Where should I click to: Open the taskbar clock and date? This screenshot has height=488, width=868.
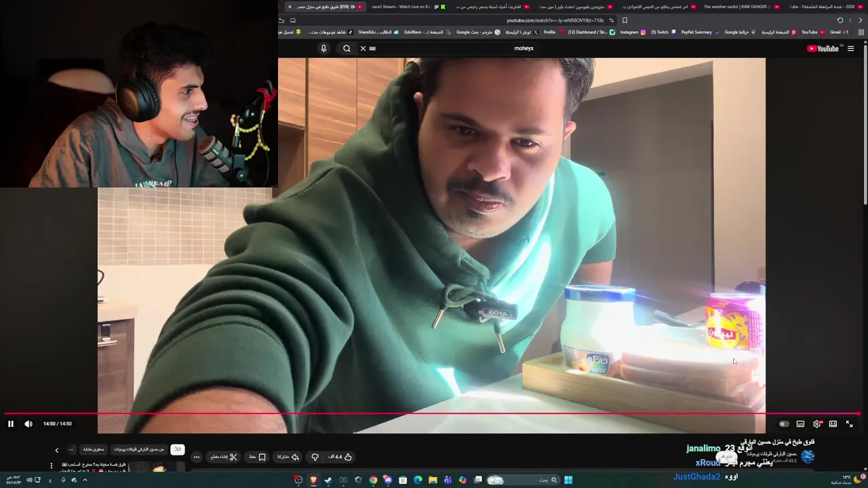[14, 480]
